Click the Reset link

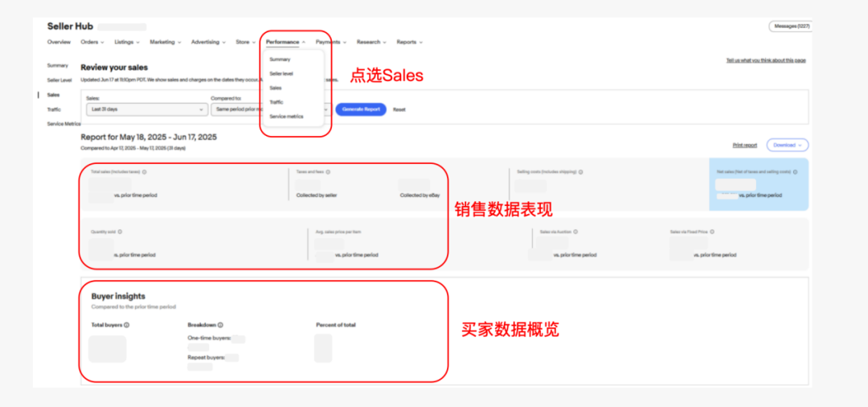(399, 109)
